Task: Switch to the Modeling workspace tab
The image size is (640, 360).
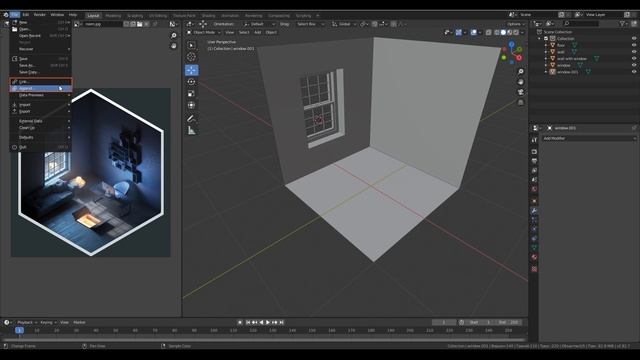Action: (x=113, y=16)
